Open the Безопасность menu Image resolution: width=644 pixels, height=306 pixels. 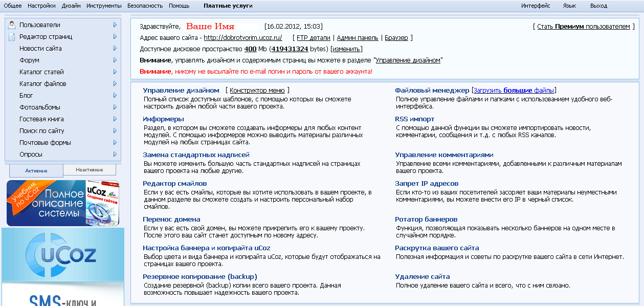click(145, 6)
